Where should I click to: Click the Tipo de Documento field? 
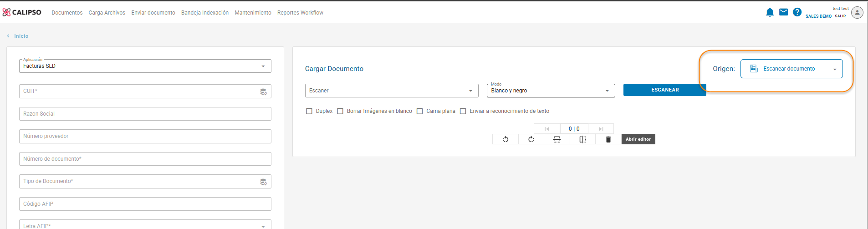point(145,181)
